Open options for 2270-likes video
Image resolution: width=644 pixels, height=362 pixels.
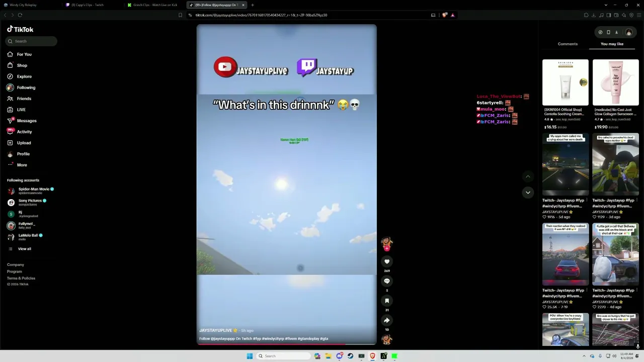click(x=637, y=290)
